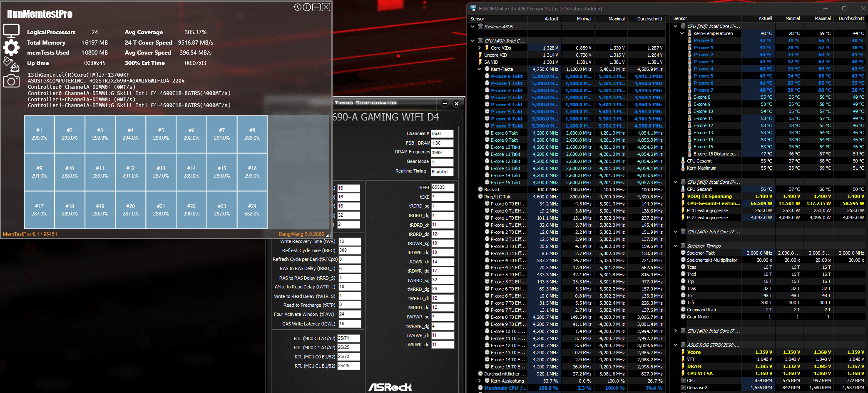The width and height of the screenshot is (868, 393).
Task: Select the CPU-Gesamt-Leistun... power row
Action: [769, 203]
